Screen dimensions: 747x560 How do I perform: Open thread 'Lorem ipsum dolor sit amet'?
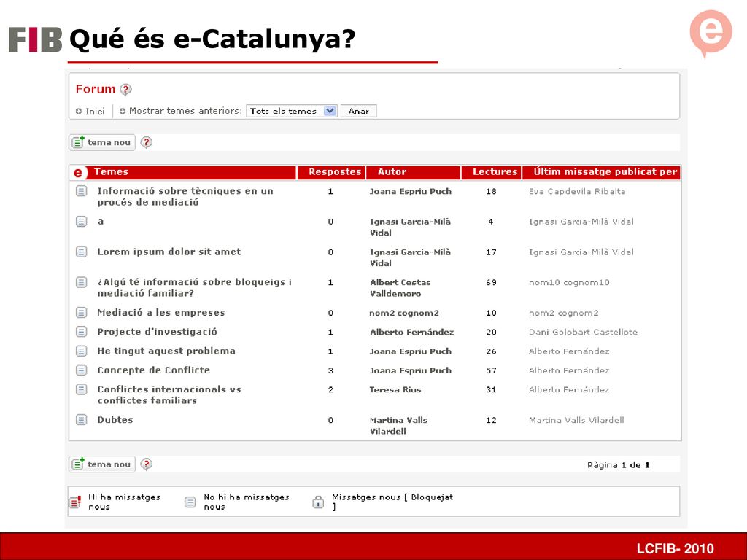tap(169, 252)
